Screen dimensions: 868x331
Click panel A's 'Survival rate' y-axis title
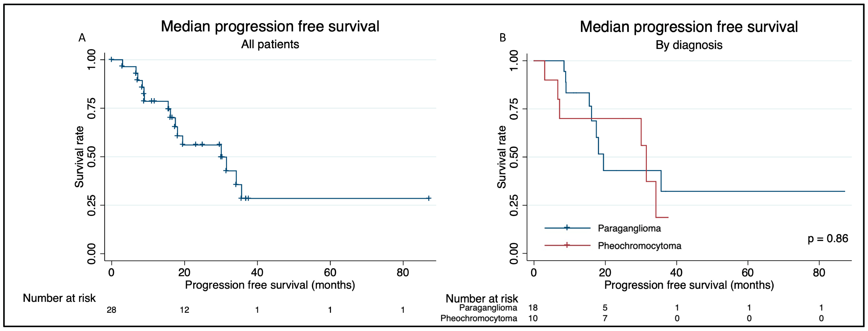(80, 157)
